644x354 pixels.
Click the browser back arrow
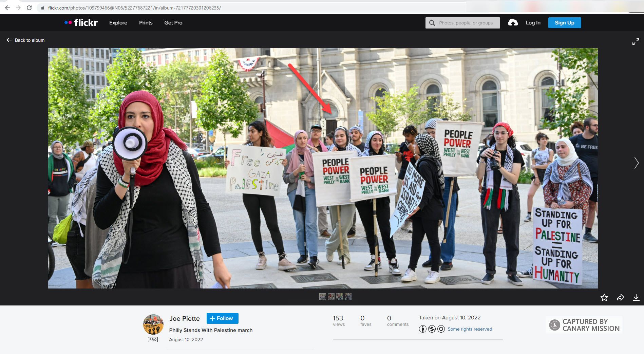pyautogui.click(x=7, y=8)
